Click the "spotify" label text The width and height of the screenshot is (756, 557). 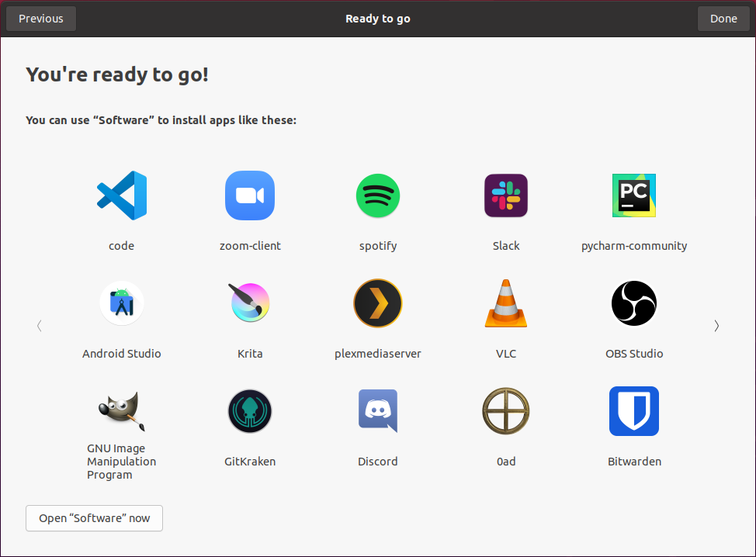coord(378,246)
